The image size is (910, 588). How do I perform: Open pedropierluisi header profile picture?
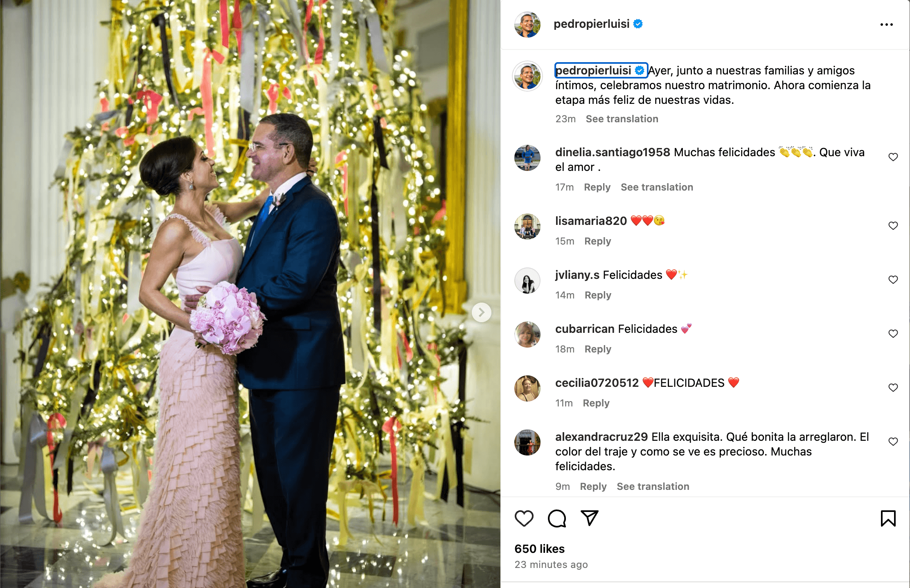(x=527, y=25)
